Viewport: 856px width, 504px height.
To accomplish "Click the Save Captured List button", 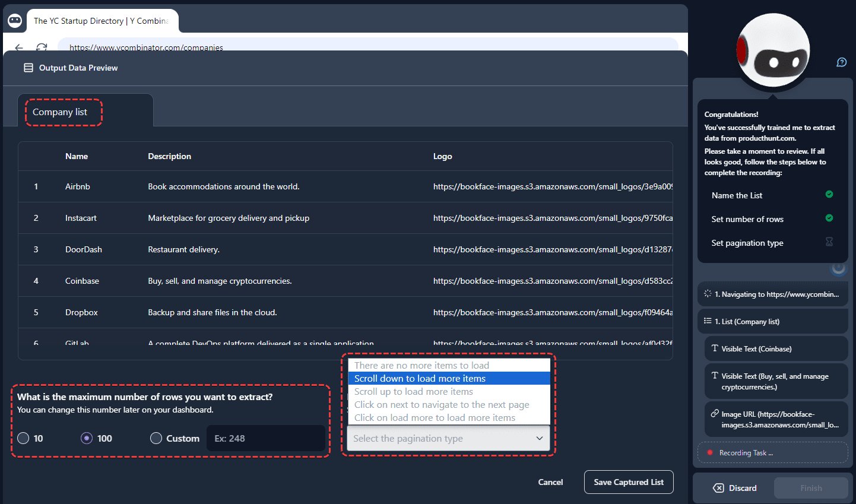I will pyautogui.click(x=629, y=482).
